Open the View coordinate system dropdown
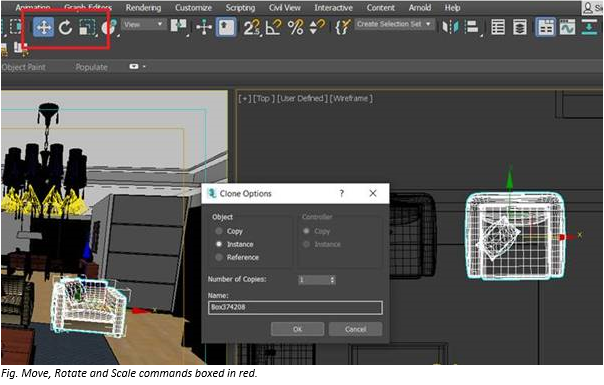604x385 pixels. (143, 24)
